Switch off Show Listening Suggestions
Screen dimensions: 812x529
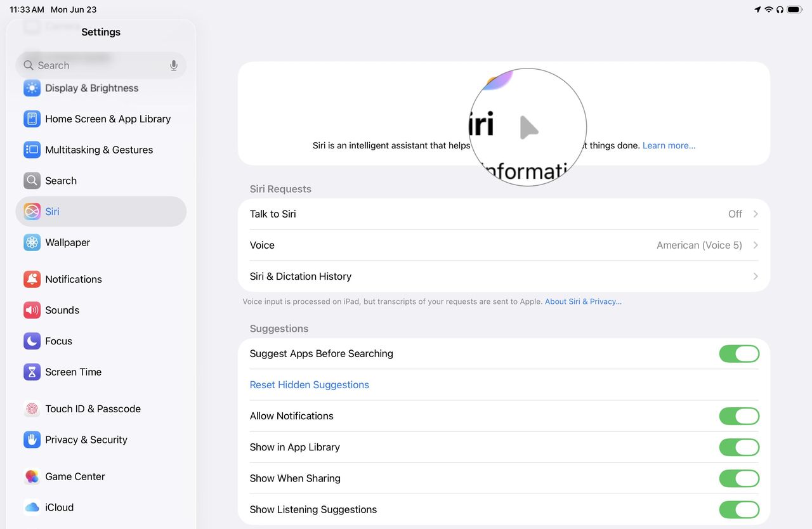coord(739,509)
